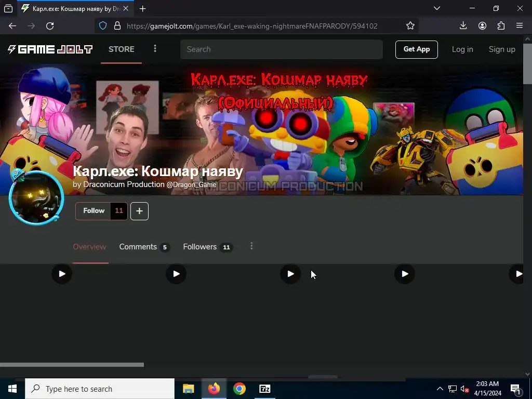This screenshot has width=532, height=399.
Task: Open the STORE tab
Action: coord(121,49)
